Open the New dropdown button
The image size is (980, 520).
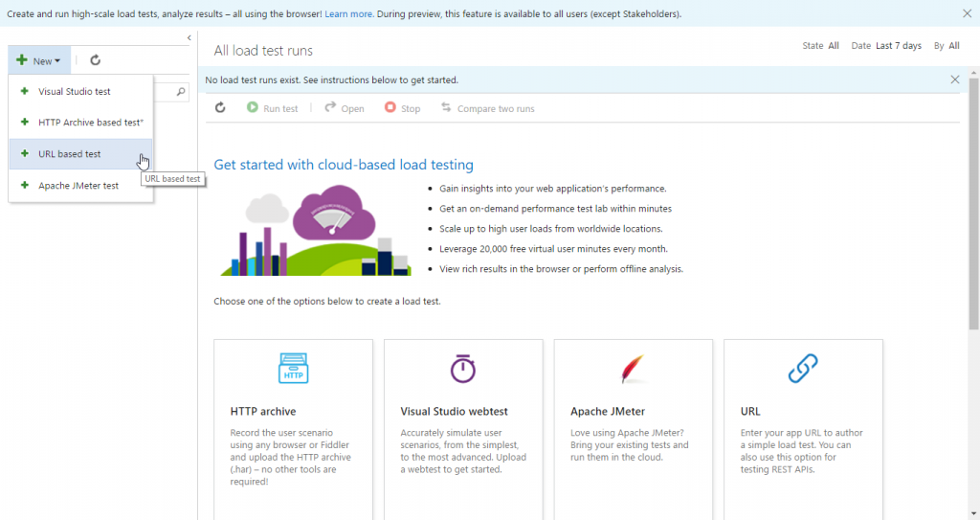point(39,60)
